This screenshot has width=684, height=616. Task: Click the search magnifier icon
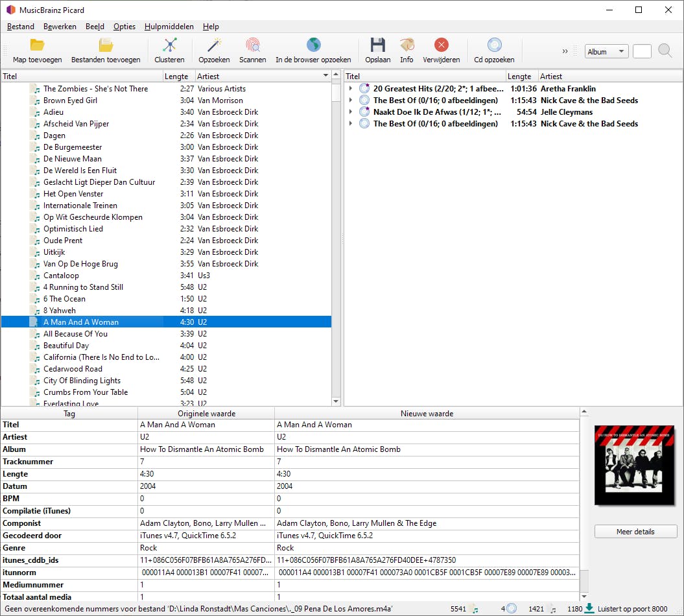pyautogui.click(x=665, y=51)
